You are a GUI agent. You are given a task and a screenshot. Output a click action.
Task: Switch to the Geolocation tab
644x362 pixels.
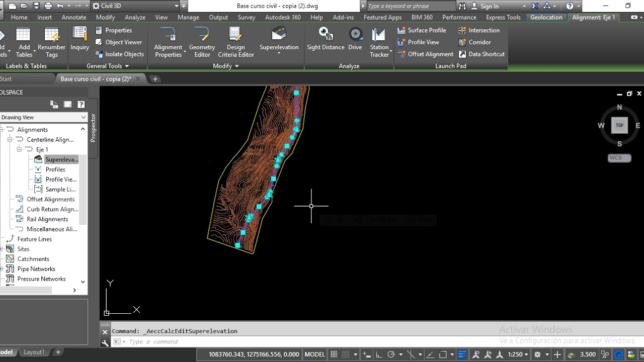pos(546,17)
